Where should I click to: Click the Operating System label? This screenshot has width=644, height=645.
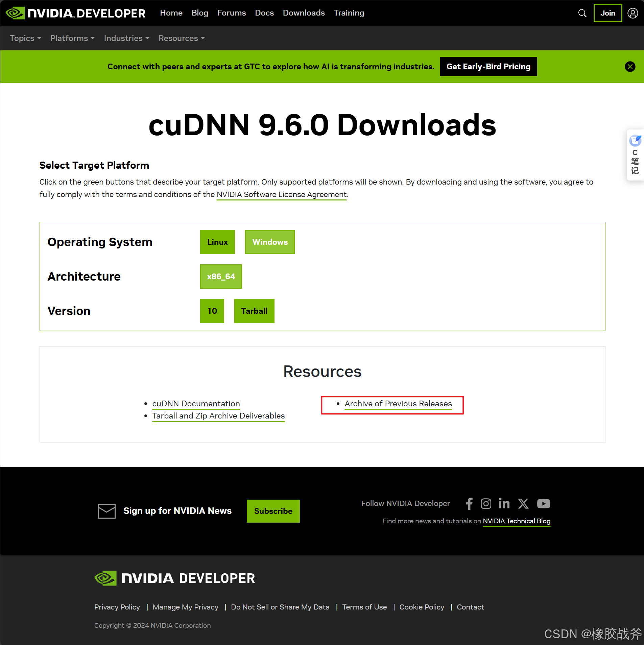(x=100, y=242)
